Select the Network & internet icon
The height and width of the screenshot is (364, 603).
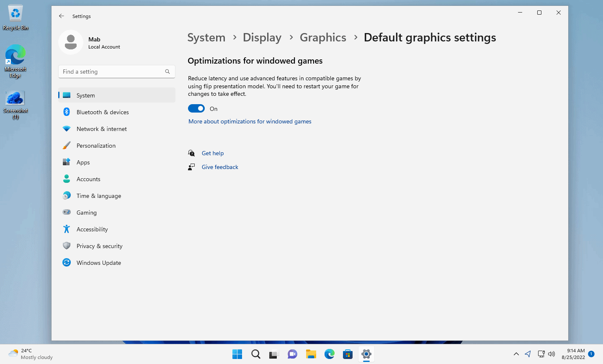pyautogui.click(x=67, y=128)
